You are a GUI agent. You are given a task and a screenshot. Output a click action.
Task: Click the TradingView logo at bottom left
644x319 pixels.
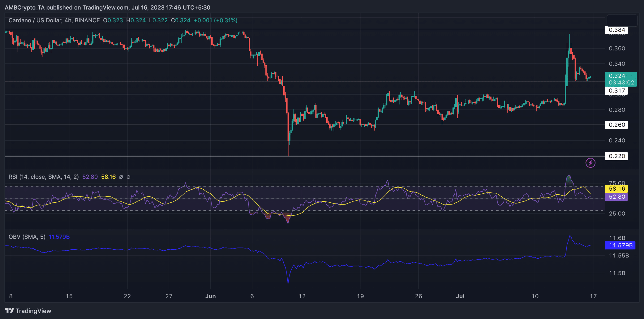point(28,311)
